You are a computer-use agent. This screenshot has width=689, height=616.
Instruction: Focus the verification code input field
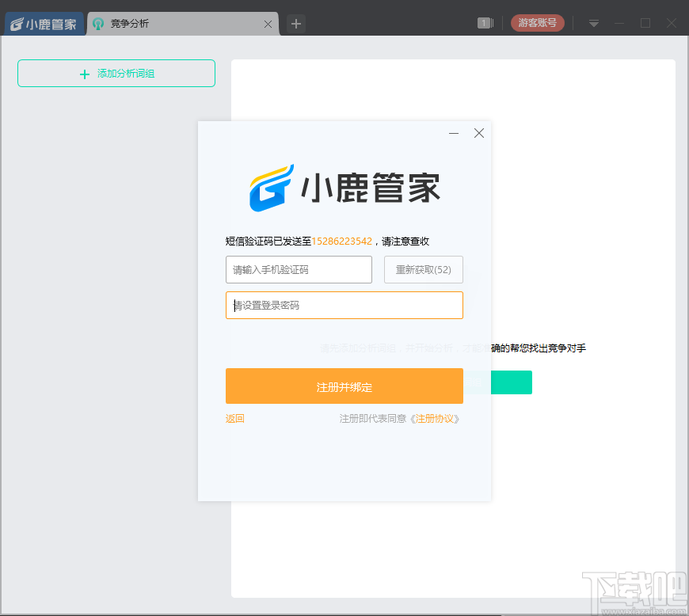point(299,269)
